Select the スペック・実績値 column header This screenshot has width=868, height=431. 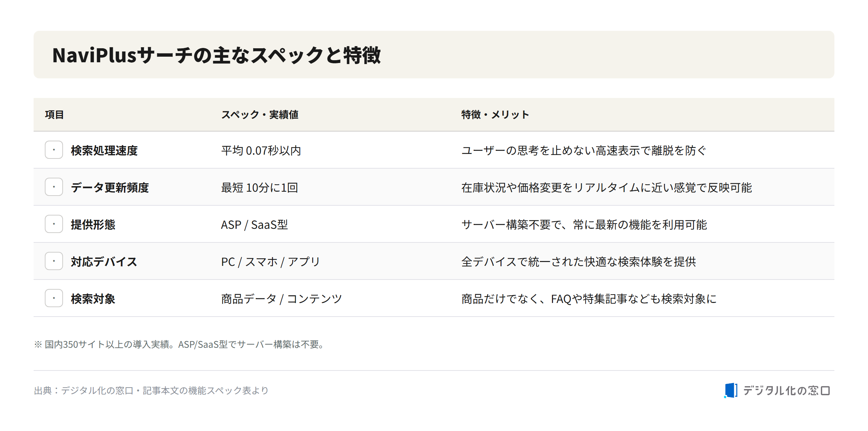(x=260, y=114)
